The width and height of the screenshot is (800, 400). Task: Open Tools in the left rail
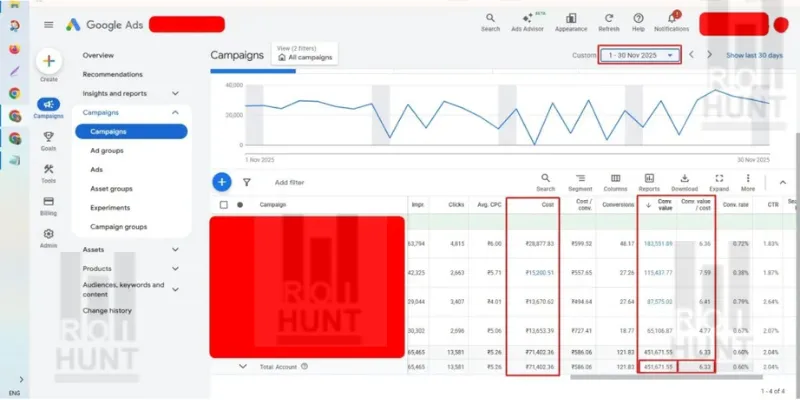click(48, 174)
